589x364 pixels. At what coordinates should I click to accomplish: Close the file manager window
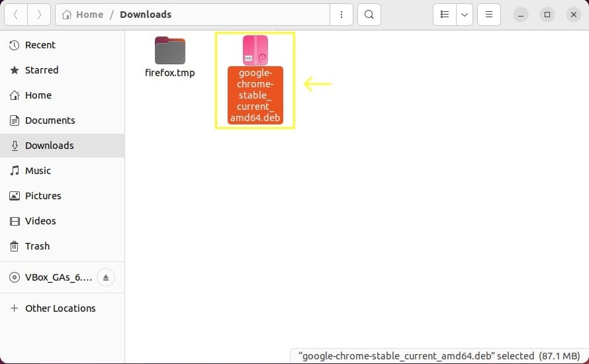[x=574, y=15]
